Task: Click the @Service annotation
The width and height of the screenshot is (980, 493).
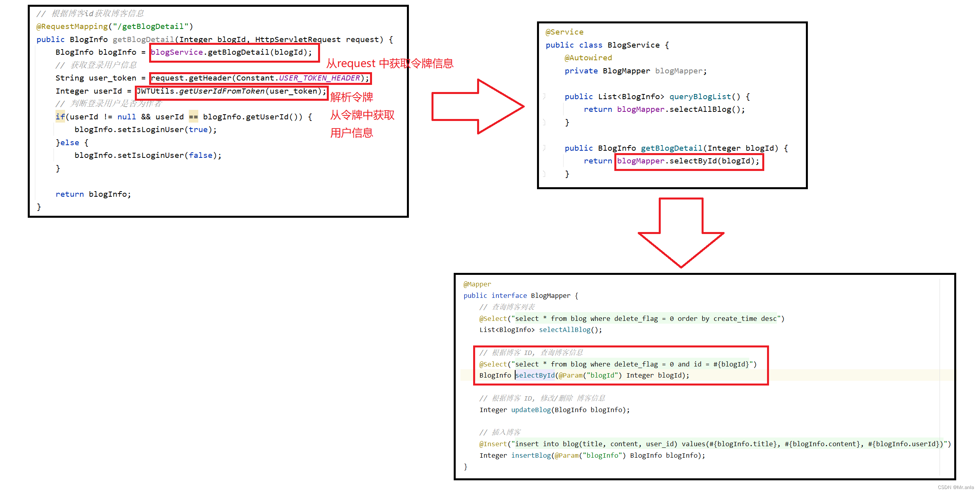Action: coord(564,32)
